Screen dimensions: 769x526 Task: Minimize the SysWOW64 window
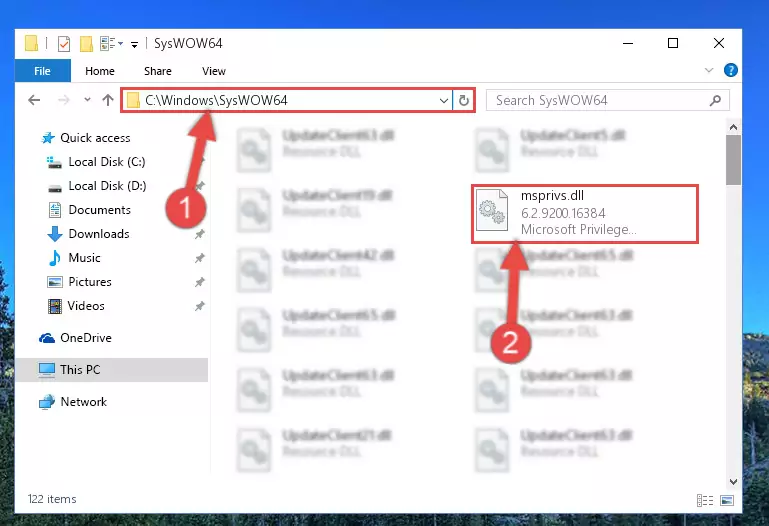(x=628, y=43)
